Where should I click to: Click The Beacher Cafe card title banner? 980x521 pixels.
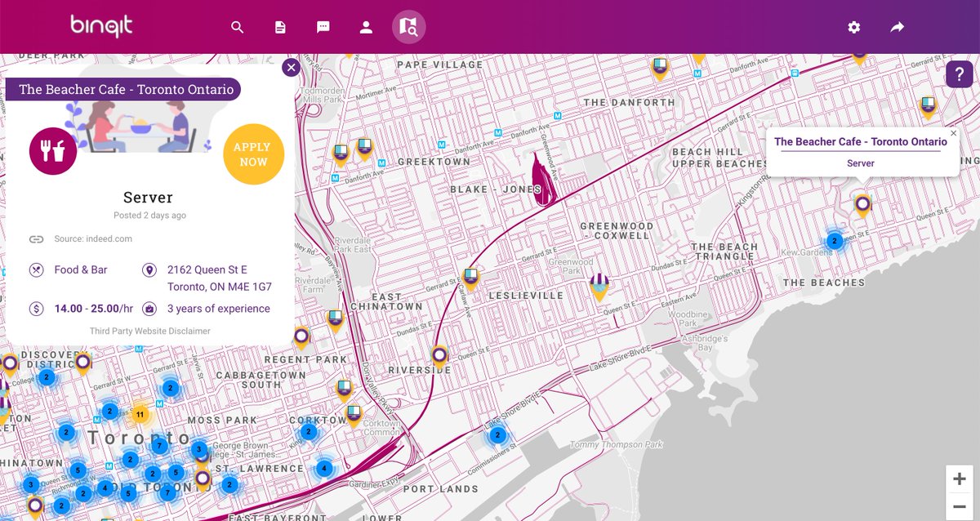coord(122,89)
